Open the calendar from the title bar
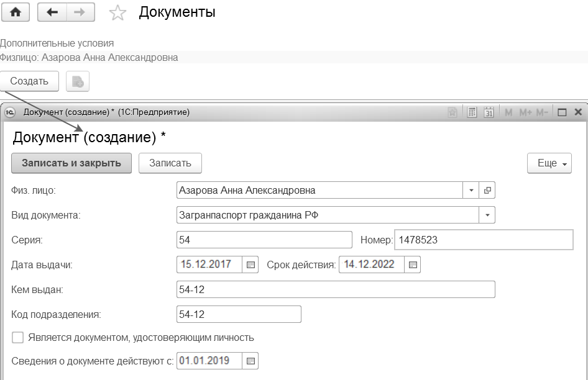Viewport: 588px width, 380px height. tap(489, 112)
